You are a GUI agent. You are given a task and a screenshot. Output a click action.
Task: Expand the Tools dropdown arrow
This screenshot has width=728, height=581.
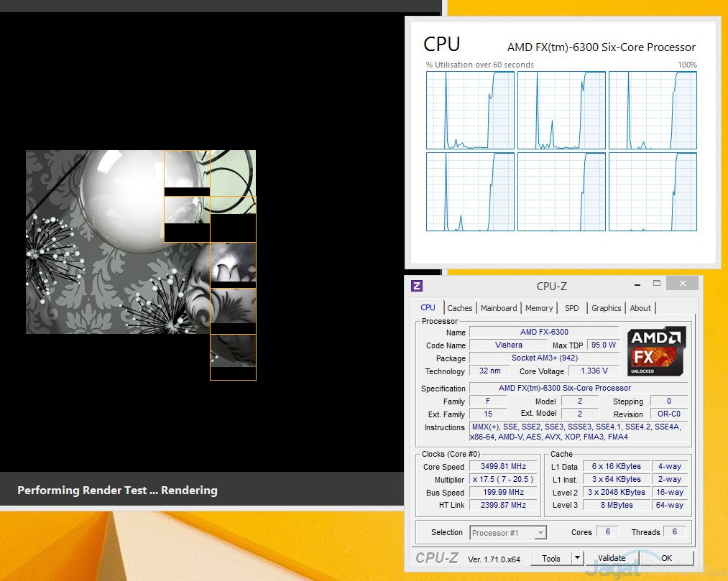[x=577, y=558]
